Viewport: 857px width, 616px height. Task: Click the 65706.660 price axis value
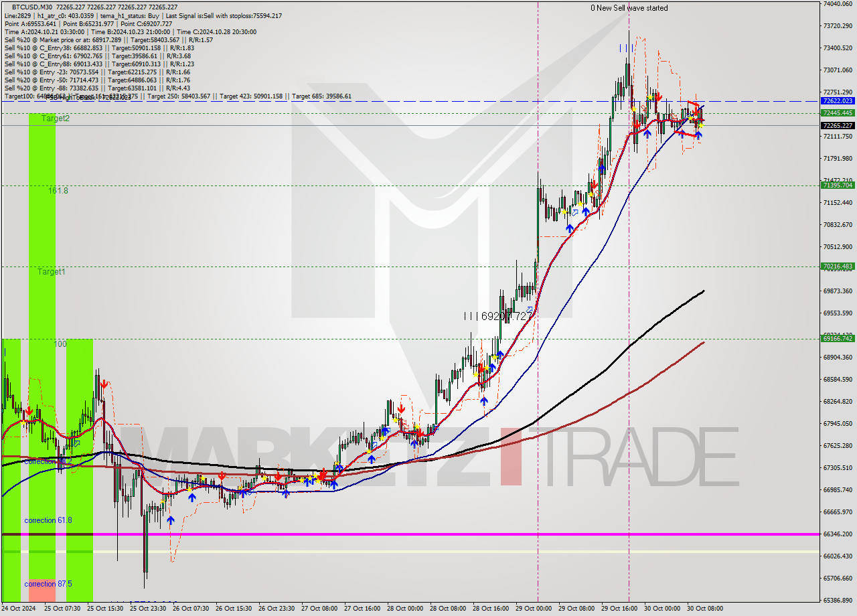coord(838,579)
